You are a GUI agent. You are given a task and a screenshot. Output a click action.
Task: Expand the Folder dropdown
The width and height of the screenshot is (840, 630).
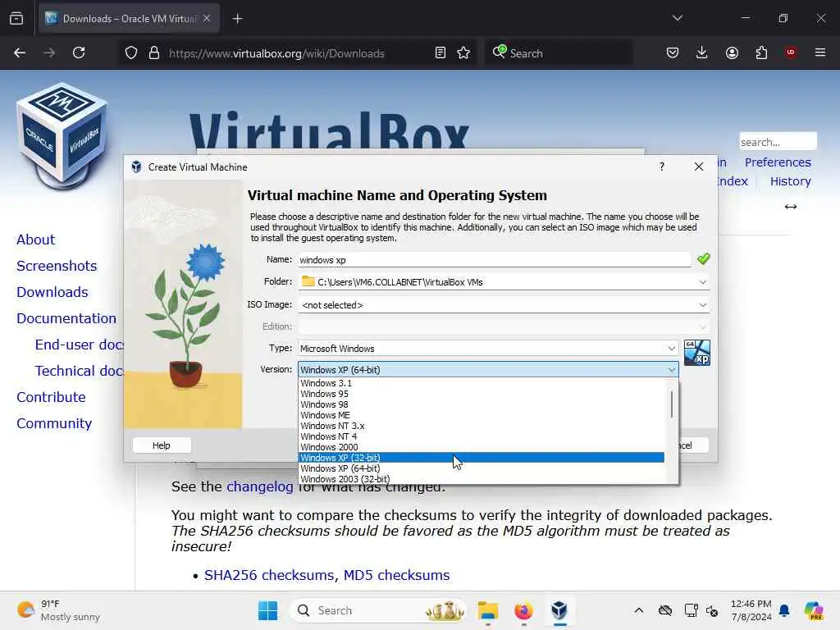[x=702, y=282]
